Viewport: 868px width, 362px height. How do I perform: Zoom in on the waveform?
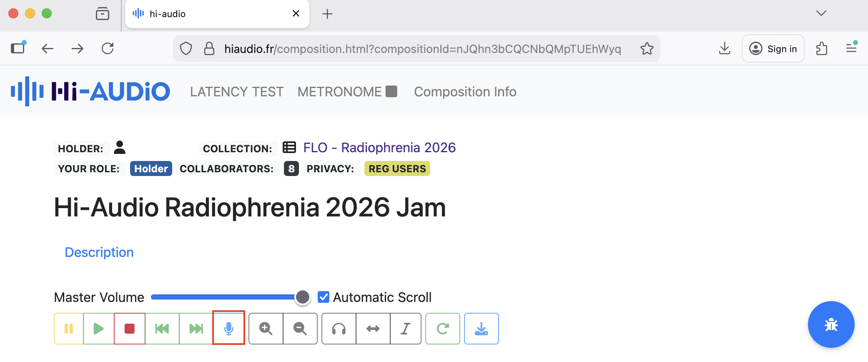[x=266, y=329]
